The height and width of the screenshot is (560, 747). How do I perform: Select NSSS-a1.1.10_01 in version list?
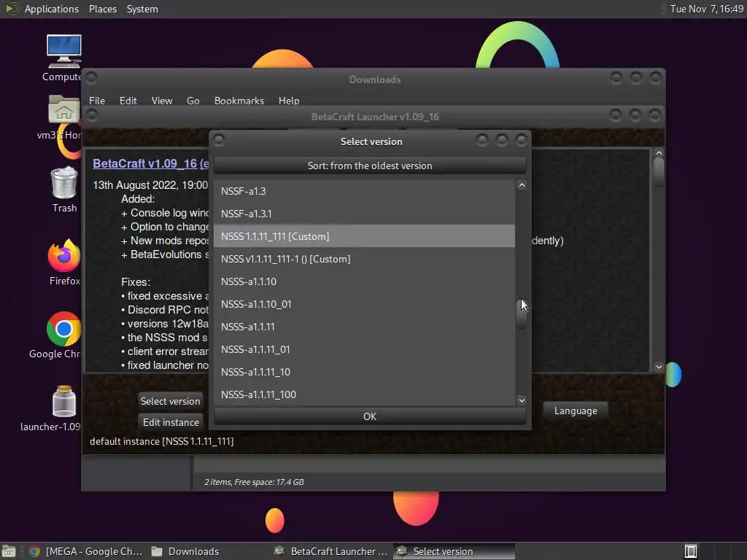(x=364, y=304)
